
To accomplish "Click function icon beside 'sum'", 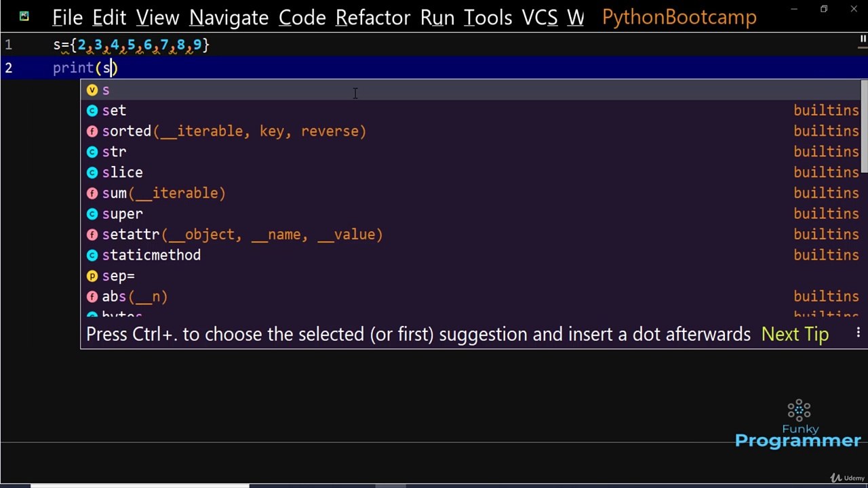I will tap(92, 193).
